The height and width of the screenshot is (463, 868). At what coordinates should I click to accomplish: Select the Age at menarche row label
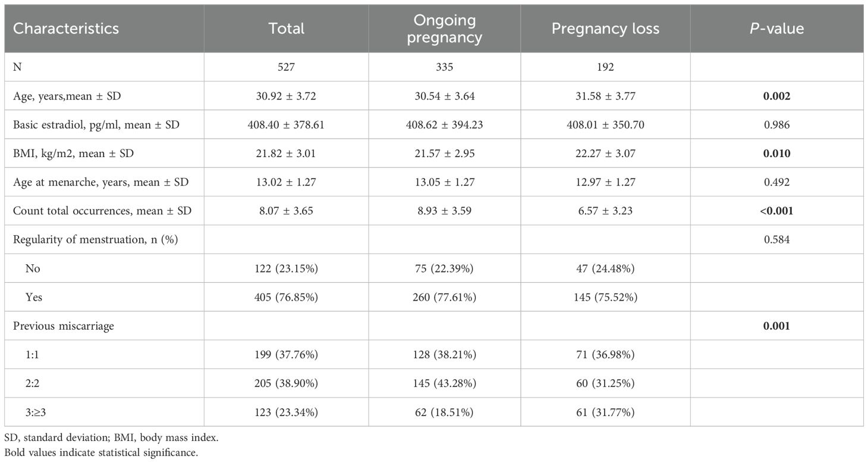coord(100,182)
